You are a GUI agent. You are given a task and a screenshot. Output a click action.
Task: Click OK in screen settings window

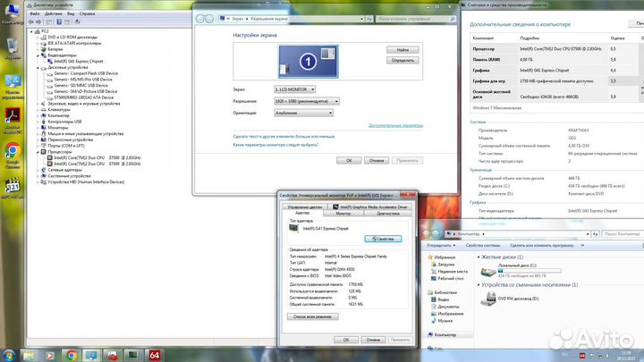pyautogui.click(x=349, y=161)
